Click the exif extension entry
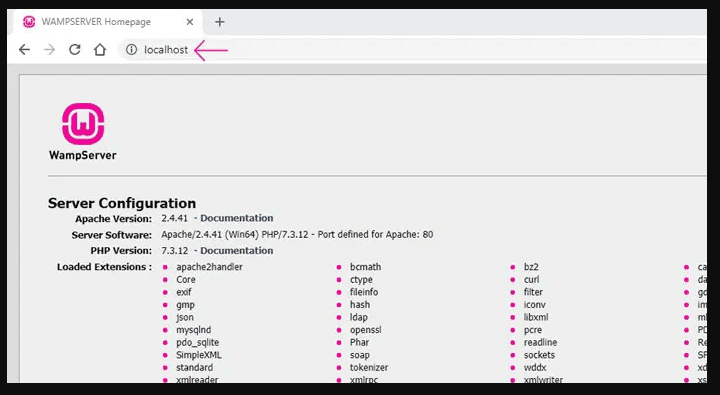Screen dimensions: 720x395 click(x=184, y=292)
